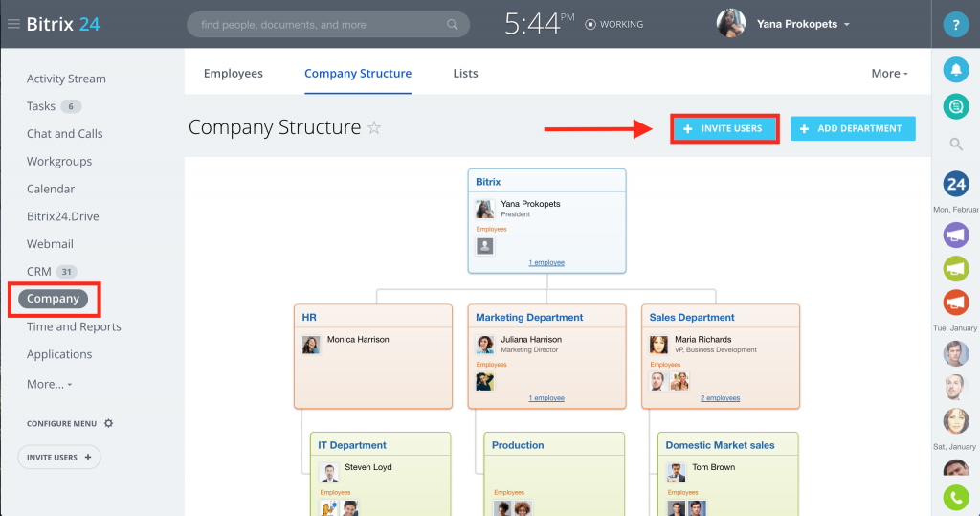980x516 pixels.
Task: Click 1 employee link in Marketing Department
Action: coord(546,398)
